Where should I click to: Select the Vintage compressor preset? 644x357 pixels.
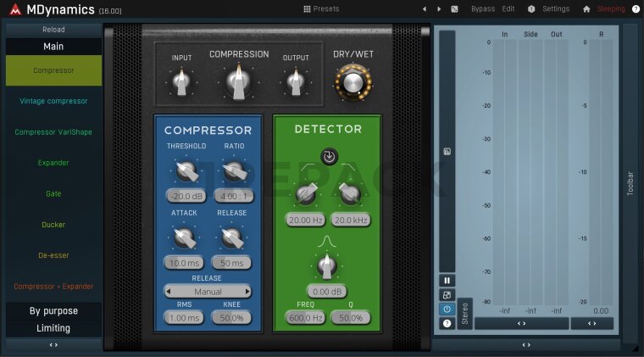[53, 101]
